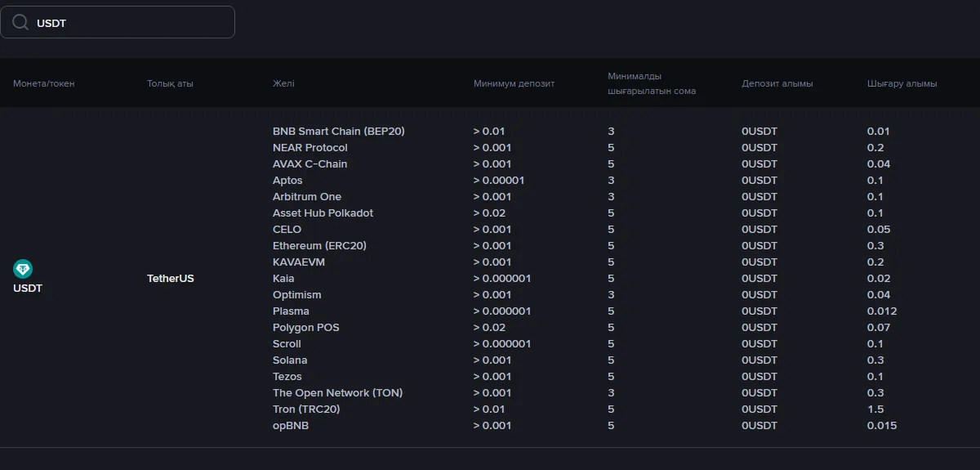Click the Депозит алымы column header
980x470 pixels.
point(777,83)
